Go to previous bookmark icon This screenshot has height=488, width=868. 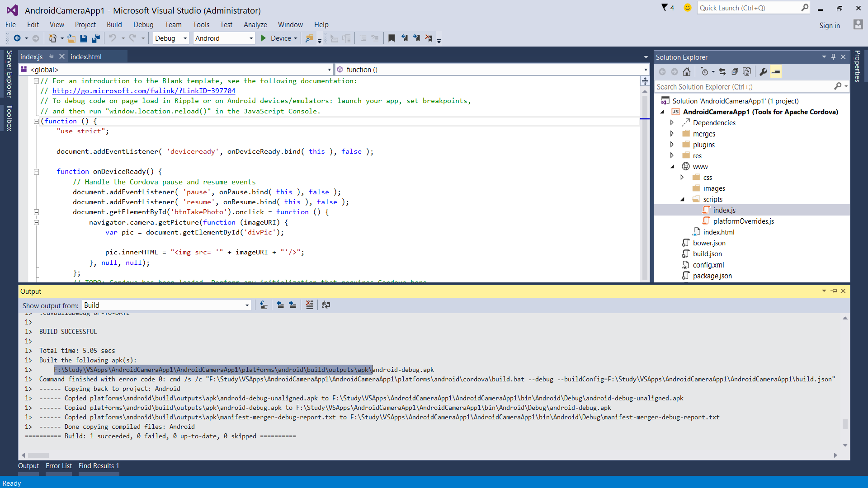[x=404, y=38]
